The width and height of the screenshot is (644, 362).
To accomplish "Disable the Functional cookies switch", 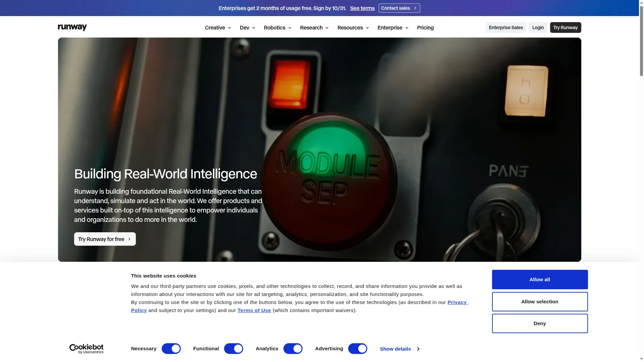I will (233, 349).
